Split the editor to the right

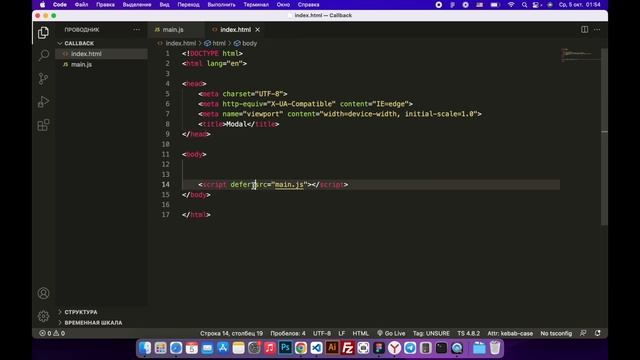tap(584, 29)
